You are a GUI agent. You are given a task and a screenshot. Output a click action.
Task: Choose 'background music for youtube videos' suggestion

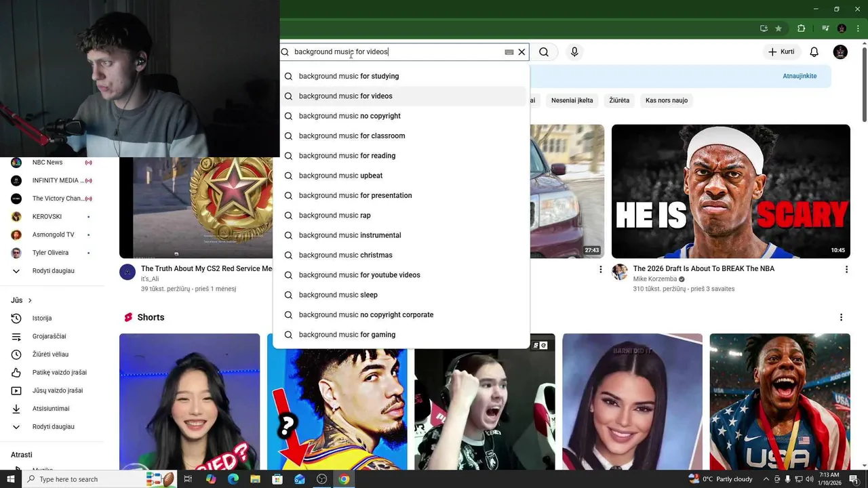pyautogui.click(x=401, y=275)
